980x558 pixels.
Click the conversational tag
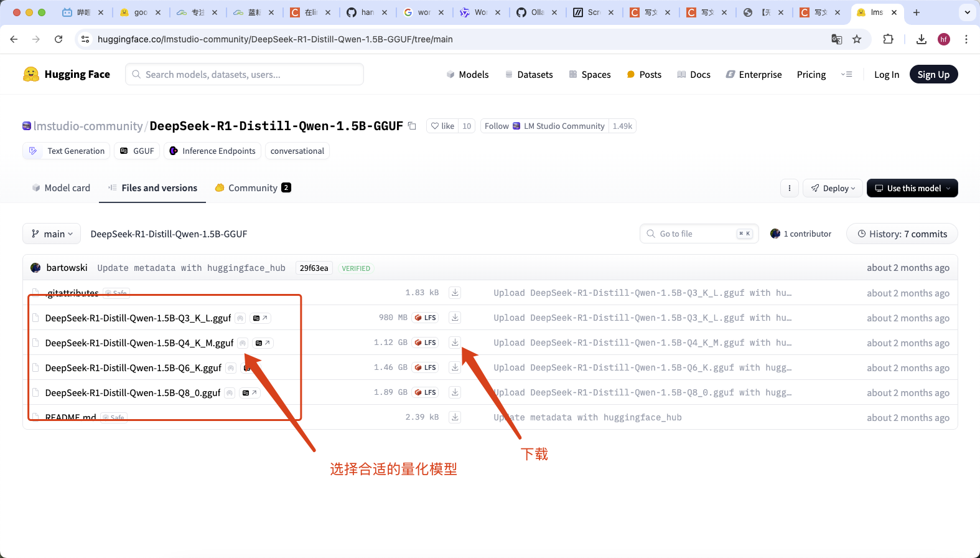pyautogui.click(x=297, y=151)
